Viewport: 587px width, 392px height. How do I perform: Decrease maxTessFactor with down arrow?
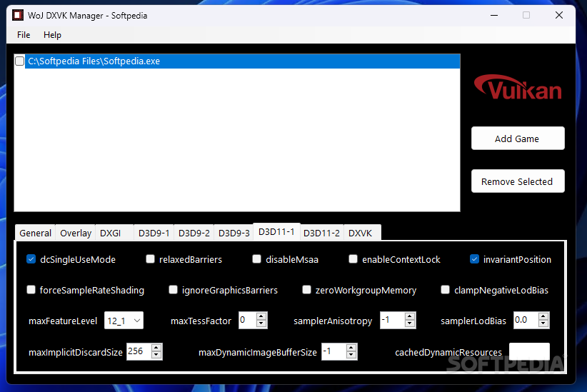261,324
